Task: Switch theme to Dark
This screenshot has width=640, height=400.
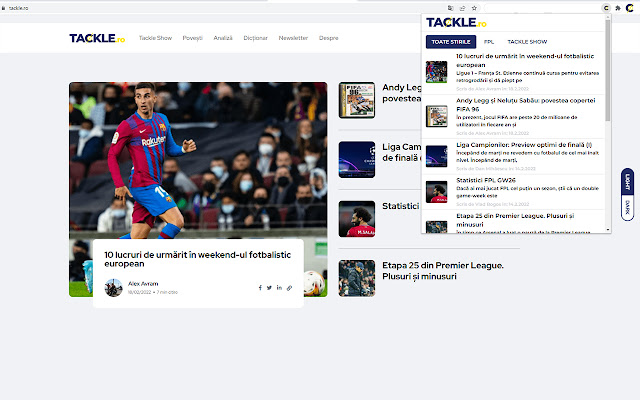Action: click(627, 207)
